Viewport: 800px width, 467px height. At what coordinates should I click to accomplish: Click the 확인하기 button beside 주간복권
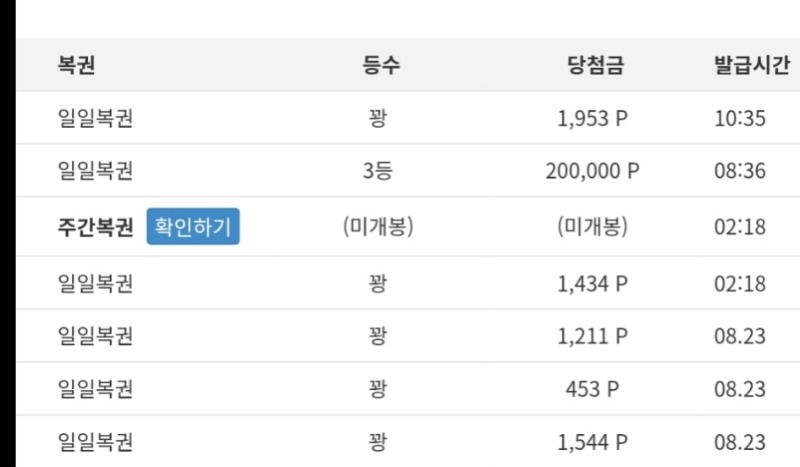193,226
